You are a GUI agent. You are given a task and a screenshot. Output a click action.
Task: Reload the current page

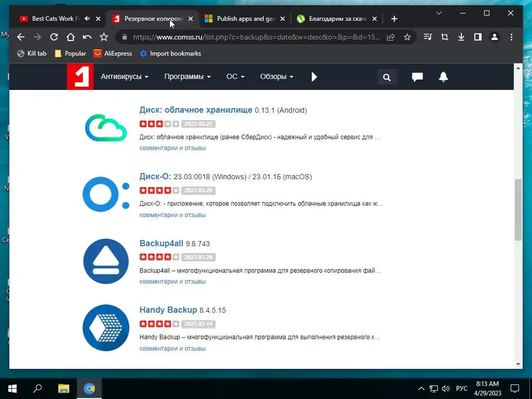(54, 37)
